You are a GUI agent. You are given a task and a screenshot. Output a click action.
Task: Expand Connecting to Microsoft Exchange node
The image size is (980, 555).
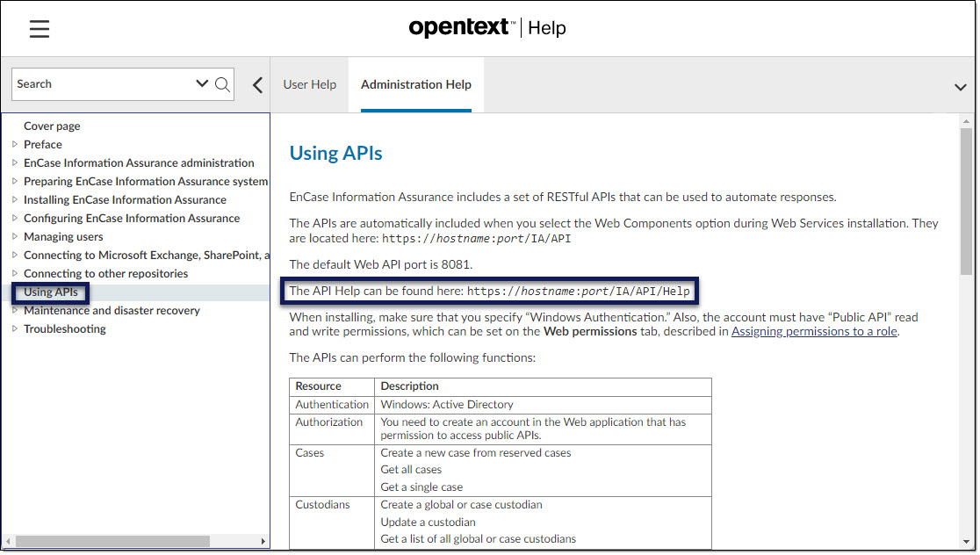click(15, 255)
